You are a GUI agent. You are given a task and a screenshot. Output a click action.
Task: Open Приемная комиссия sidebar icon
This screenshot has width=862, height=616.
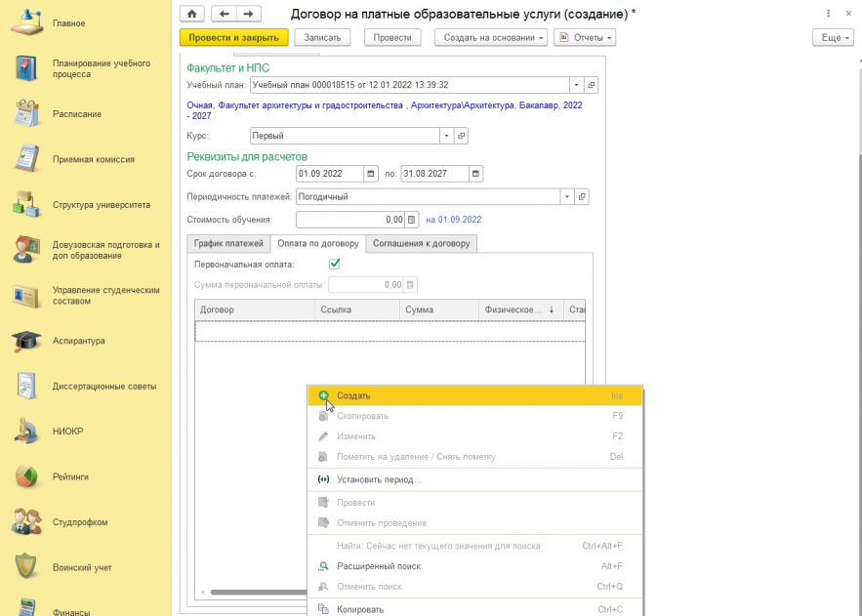tap(26, 159)
